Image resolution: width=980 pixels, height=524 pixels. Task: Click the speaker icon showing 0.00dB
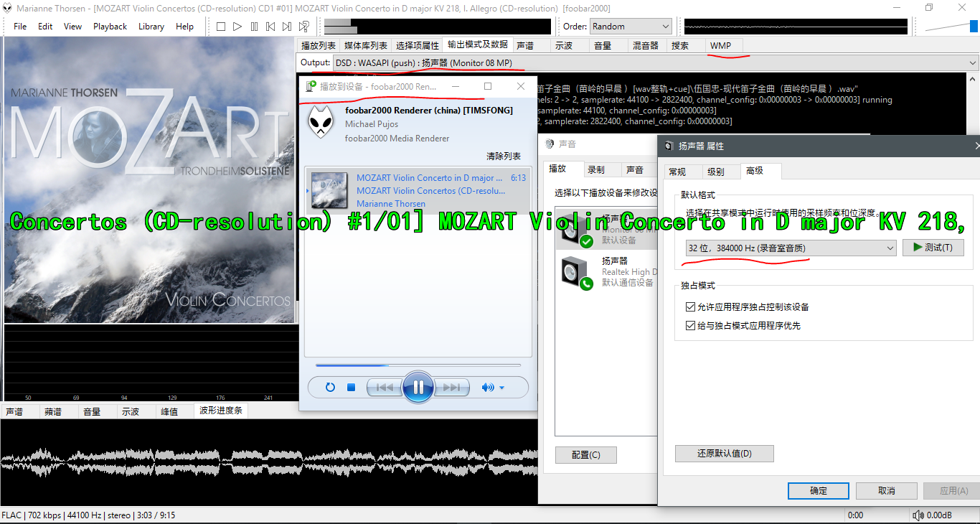point(918,515)
